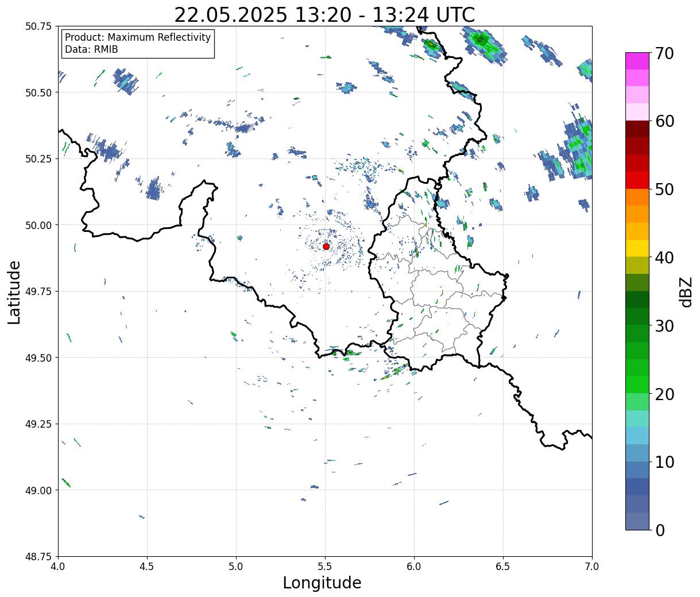700x597 pixels.
Task: Click the light cyan swatch above 10 dBZ
Action: [x=637, y=436]
